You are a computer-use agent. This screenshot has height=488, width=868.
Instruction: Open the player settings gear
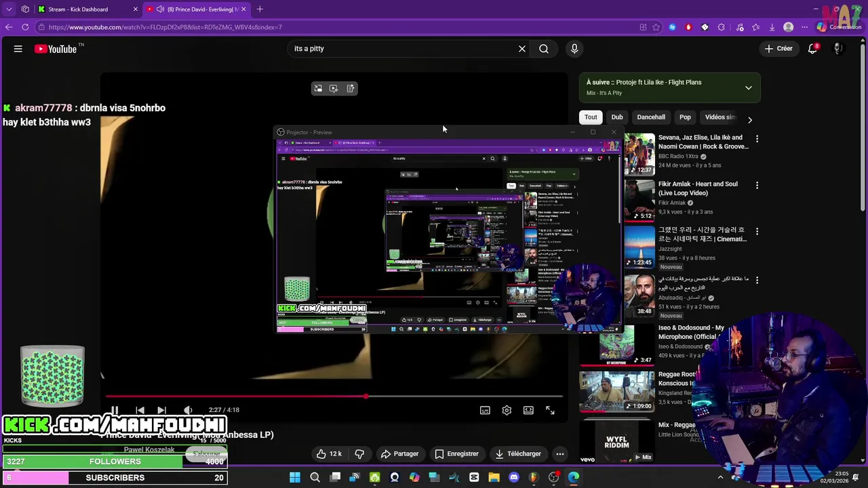pos(507,410)
